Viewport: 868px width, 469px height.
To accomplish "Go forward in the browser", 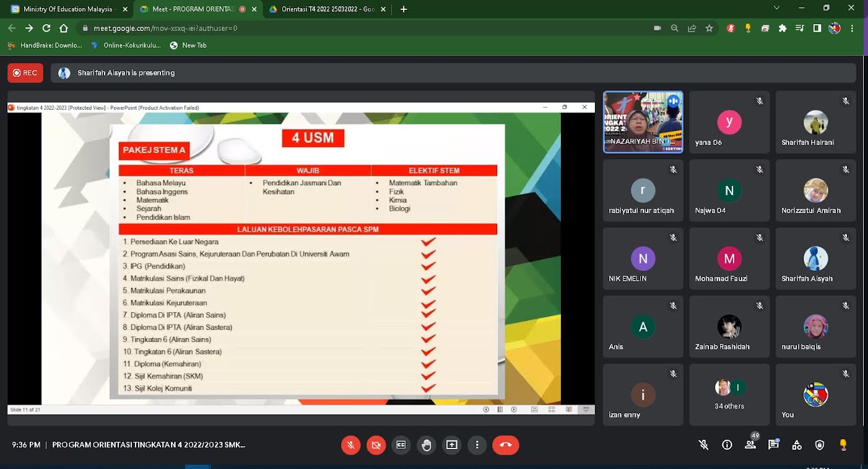I will point(29,28).
